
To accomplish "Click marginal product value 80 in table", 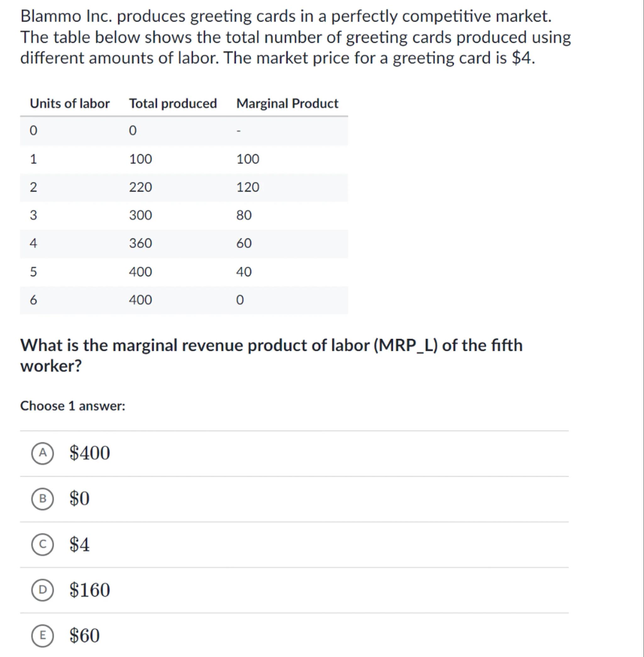I will tap(244, 215).
